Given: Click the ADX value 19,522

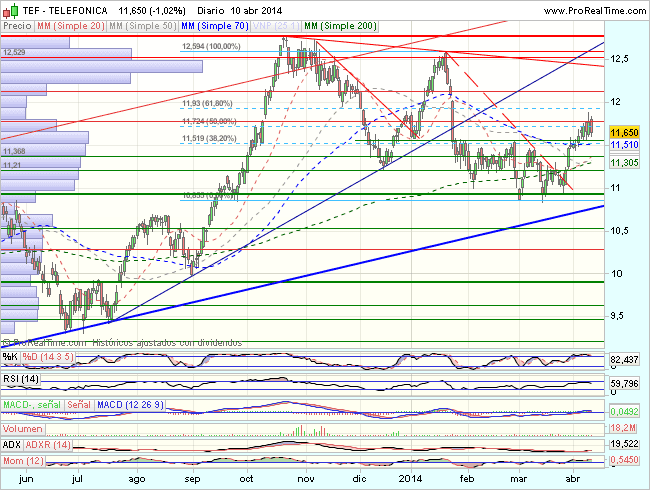Looking at the screenshot, I should click(624, 444).
